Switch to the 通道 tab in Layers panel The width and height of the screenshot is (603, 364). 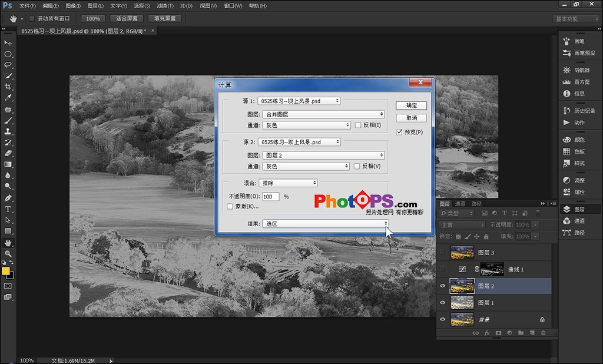pos(460,204)
